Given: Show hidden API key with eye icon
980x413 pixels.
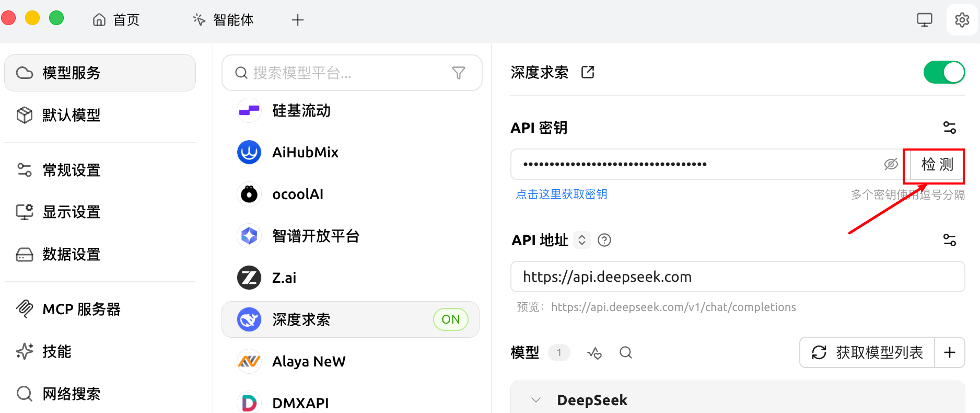Looking at the screenshot, I should pyautogui.click(x=891, y=164).
